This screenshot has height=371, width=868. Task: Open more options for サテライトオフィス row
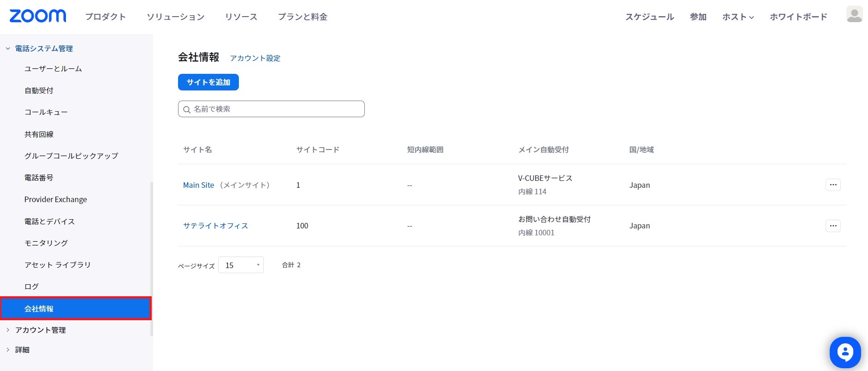coord(833,226)
